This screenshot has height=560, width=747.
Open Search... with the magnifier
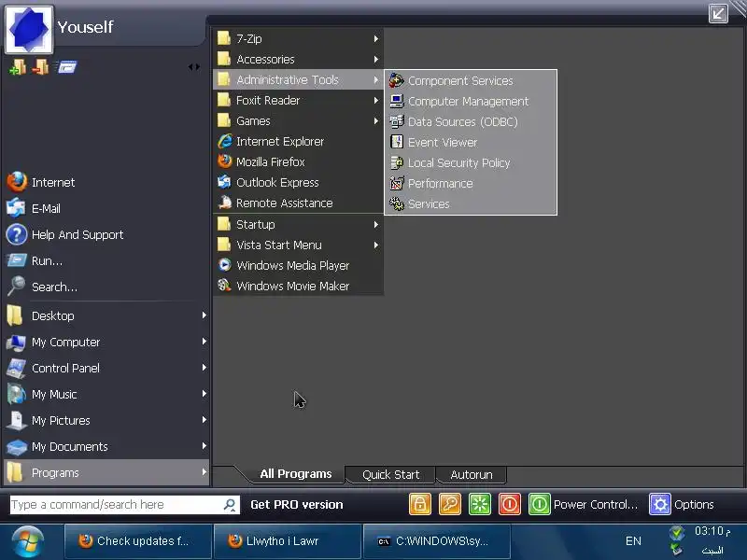click(42, 287)
